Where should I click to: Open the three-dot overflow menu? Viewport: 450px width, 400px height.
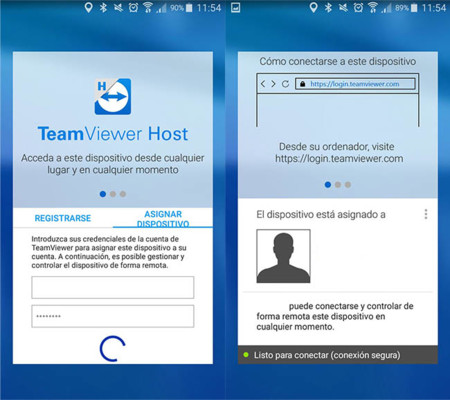click(x=426, y=214)
